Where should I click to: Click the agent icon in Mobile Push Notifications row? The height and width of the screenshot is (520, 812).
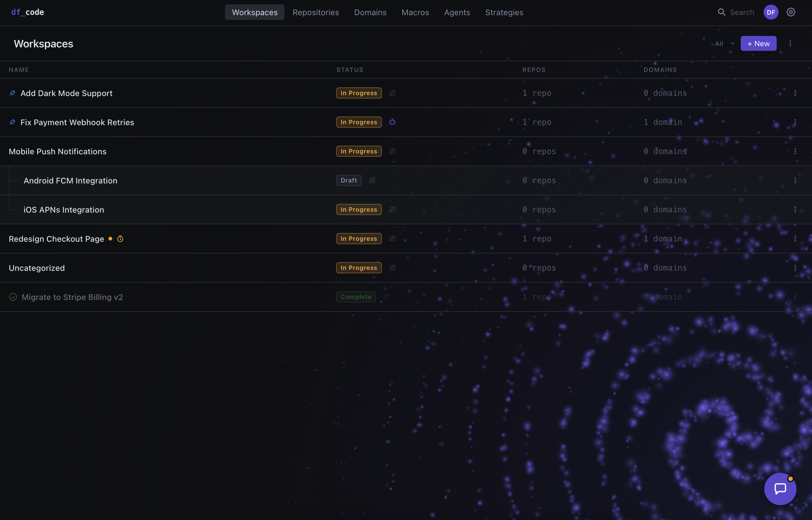click(x=392, y=151)
